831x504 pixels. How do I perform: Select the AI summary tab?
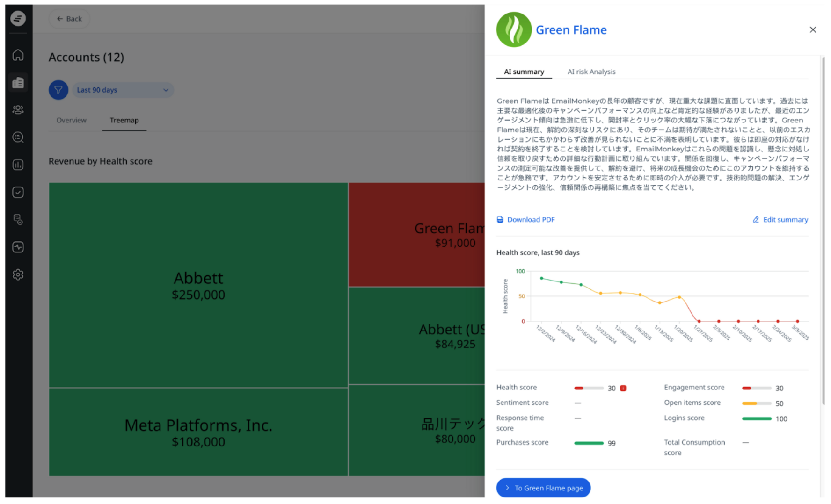pyautogui.click(x=524, y=72)
